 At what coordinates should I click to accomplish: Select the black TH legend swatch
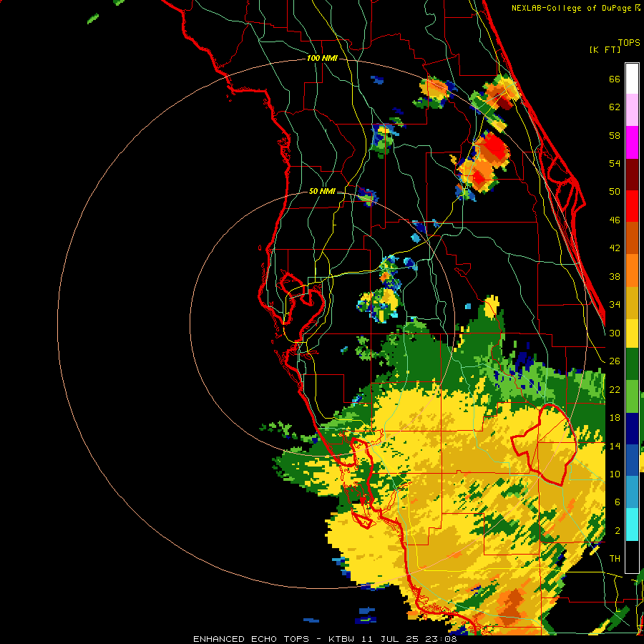click(x=632, y=557)
